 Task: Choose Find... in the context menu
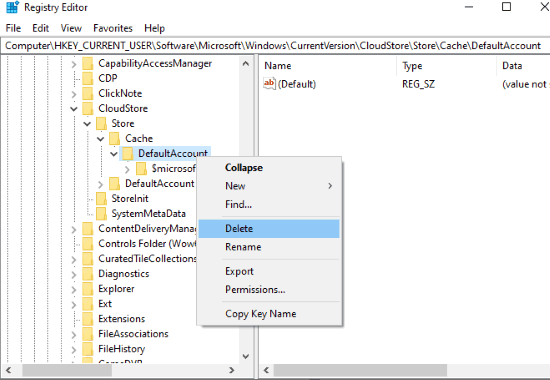[269, 204]
